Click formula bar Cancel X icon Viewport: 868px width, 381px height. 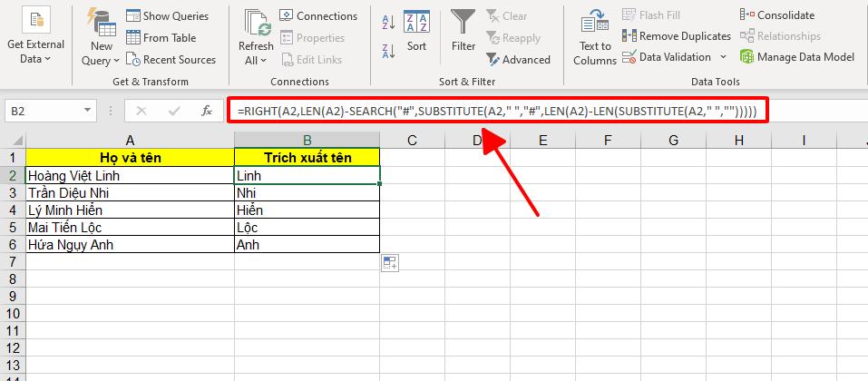pyautogui.click(x=141, y=111)
